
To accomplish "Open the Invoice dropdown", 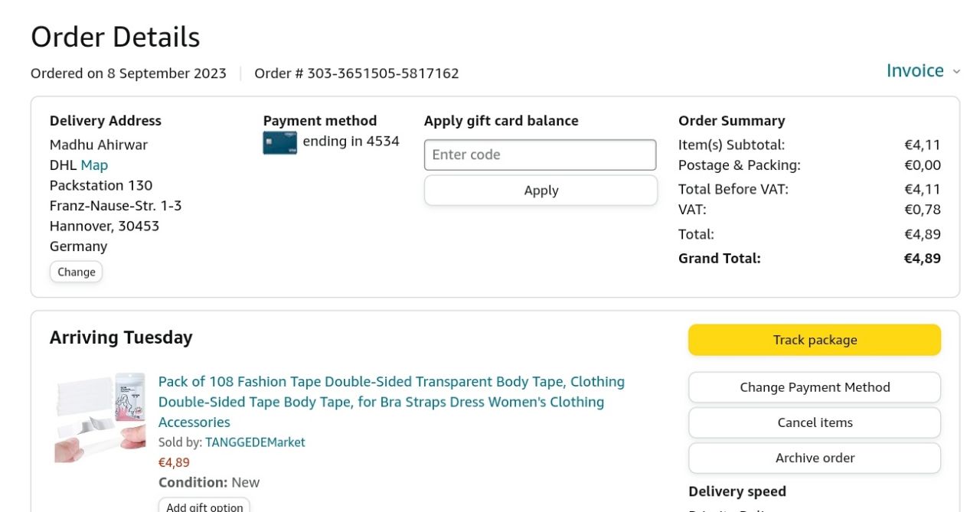I will tap(915, 71).
